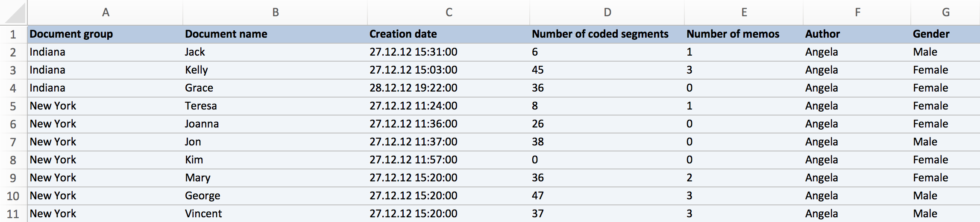Select the cell containing "George"
The width and height of the screenshot is (980, 222).
coord(276,196)
